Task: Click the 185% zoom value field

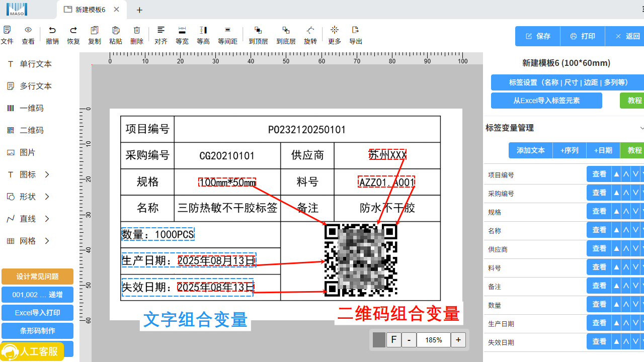Action: [434, 340]
